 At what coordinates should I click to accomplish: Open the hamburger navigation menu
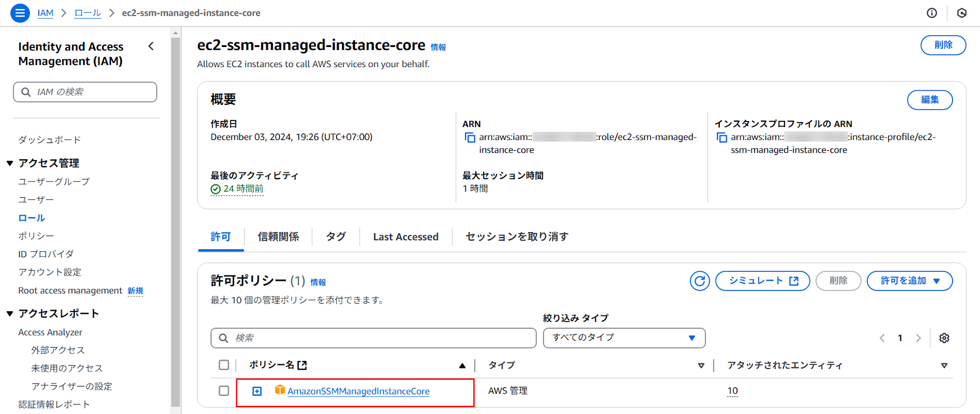click(20, 13)
